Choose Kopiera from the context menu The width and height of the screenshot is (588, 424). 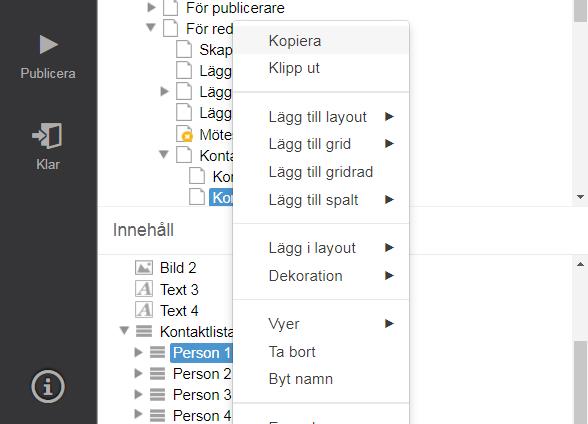pyautogui.click(x=321, y=41)
